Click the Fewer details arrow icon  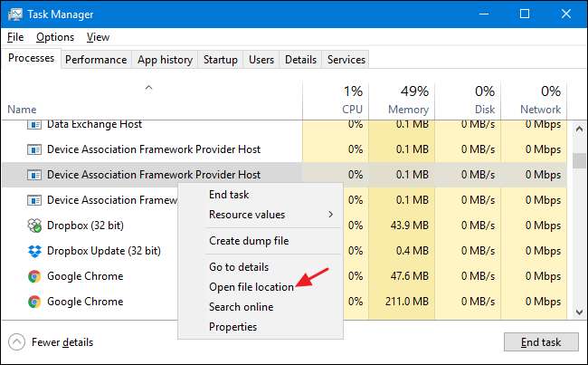click(17, 342)
